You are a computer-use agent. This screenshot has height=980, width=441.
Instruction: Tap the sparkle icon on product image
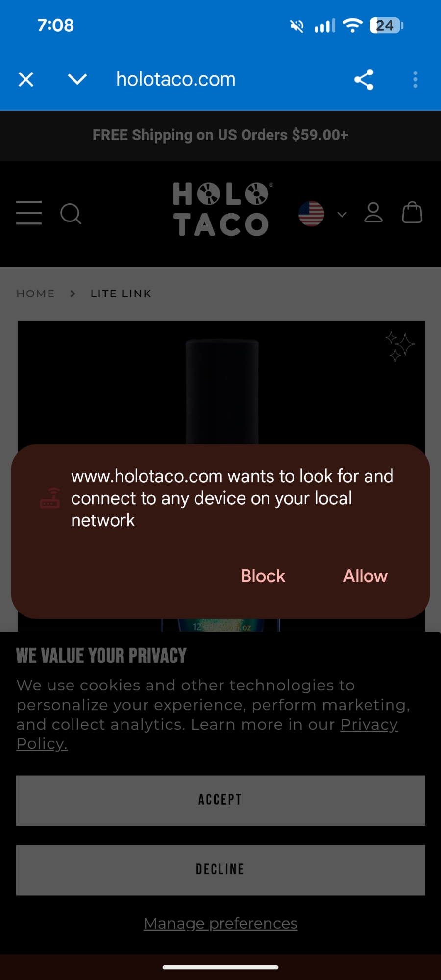[400, 346]
